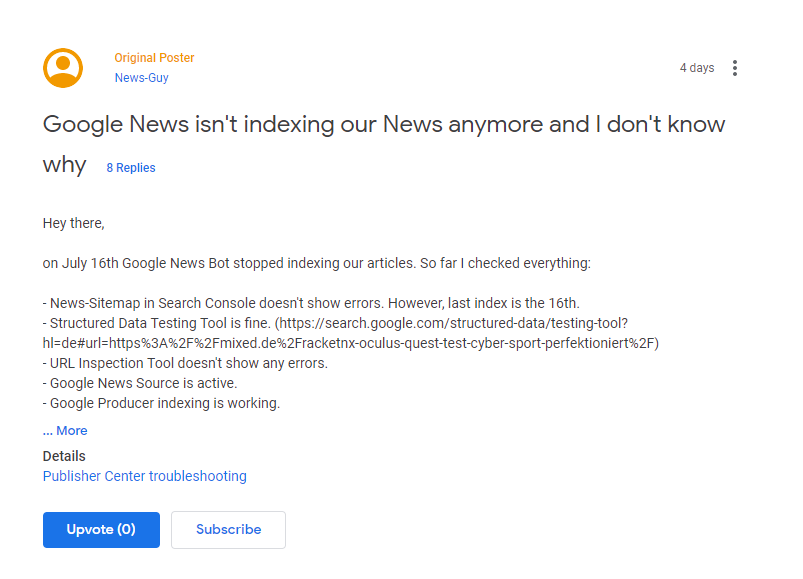Show the 8 Replies for this thread
This screenshot has width=803, height=579.
tap(130, 167)
